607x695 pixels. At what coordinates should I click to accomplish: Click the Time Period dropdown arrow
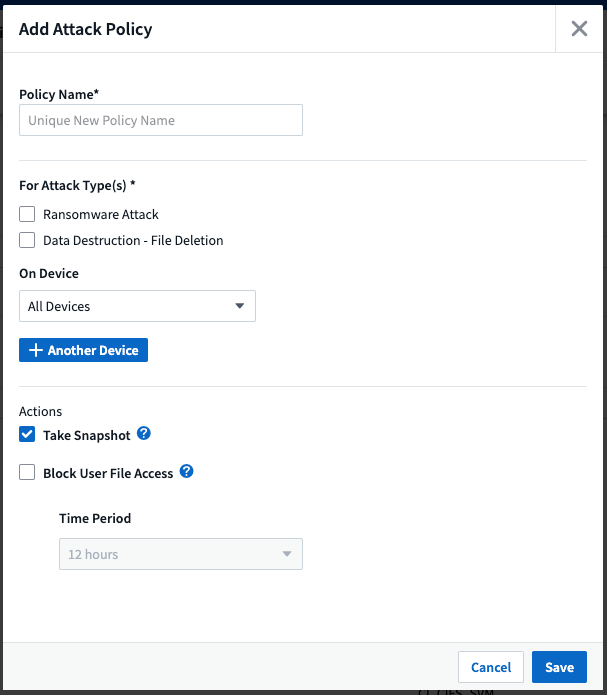click(287, 554)
